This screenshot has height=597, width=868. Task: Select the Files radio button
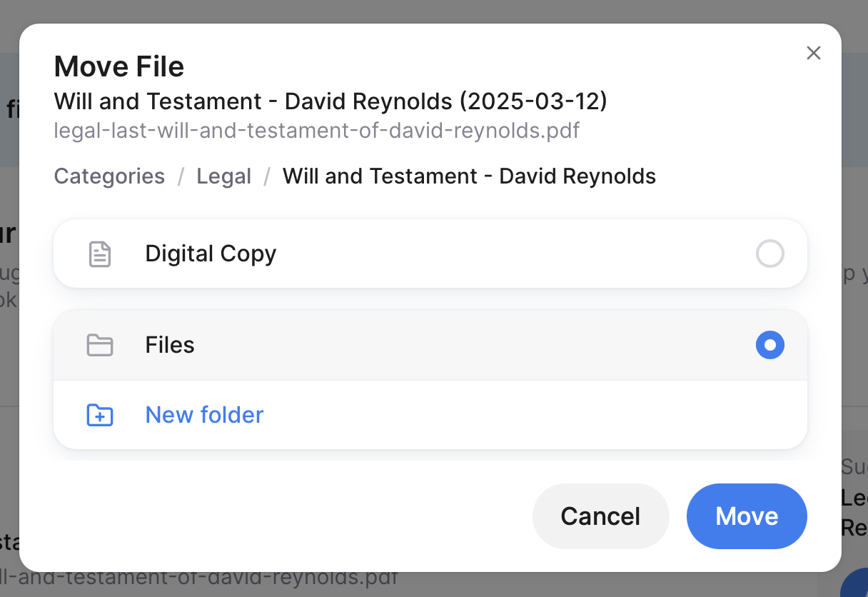coord(769,345)
